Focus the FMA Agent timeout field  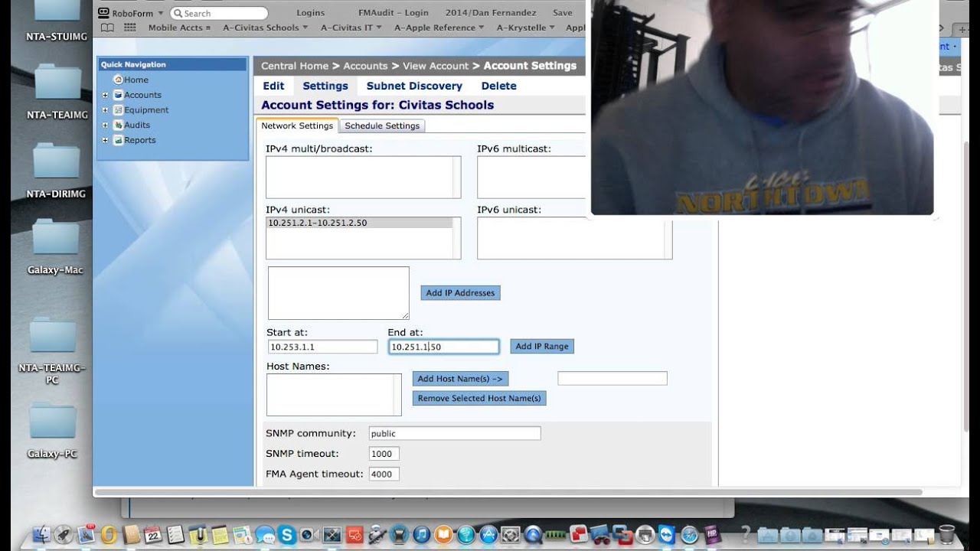(384, 474)
